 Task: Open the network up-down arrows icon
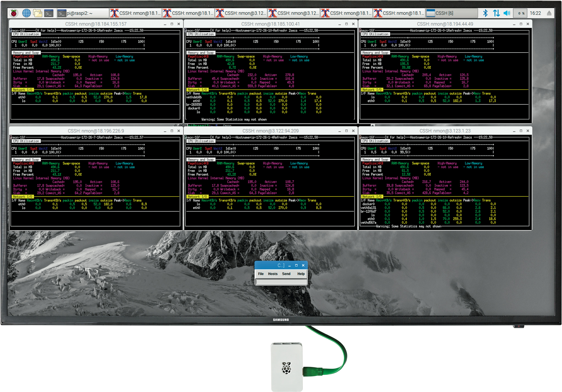point(496,13)
